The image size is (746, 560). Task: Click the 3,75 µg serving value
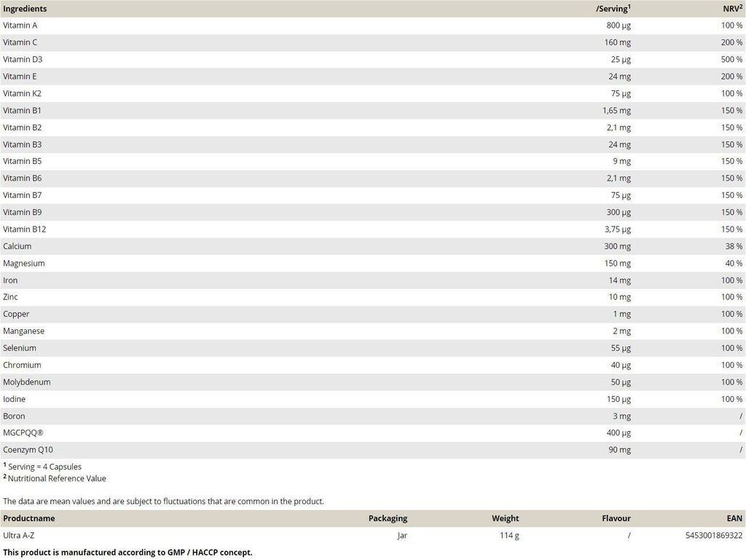click(x=616, y=229)
